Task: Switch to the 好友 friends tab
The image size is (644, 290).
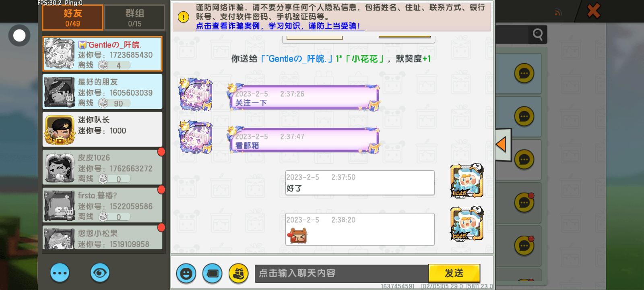Action: [x=73, y=18]
